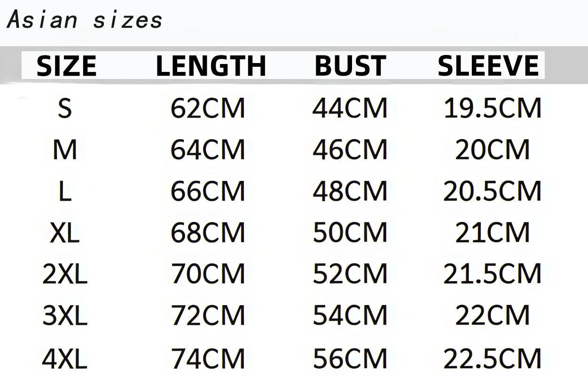Click the 46CM bust value

350,150
